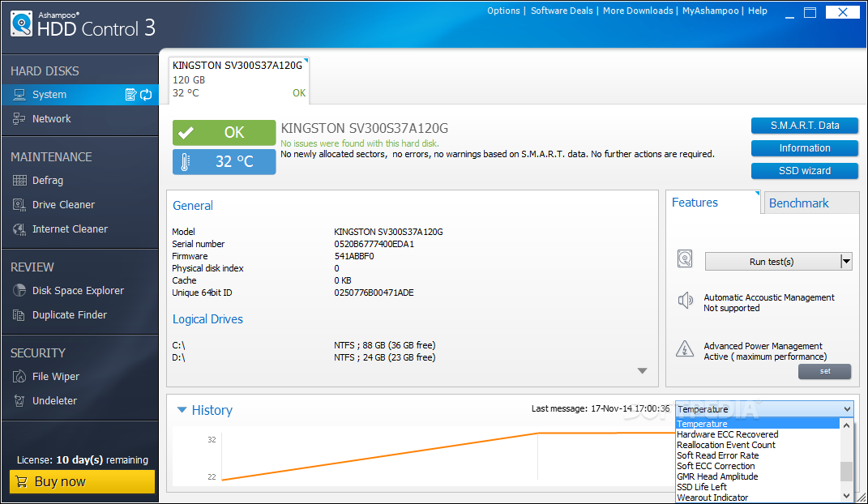The height and width of the screenshot is (504, 868).
Task: Select GMR Head Amplitude option
Action: [x=757, y=476]
